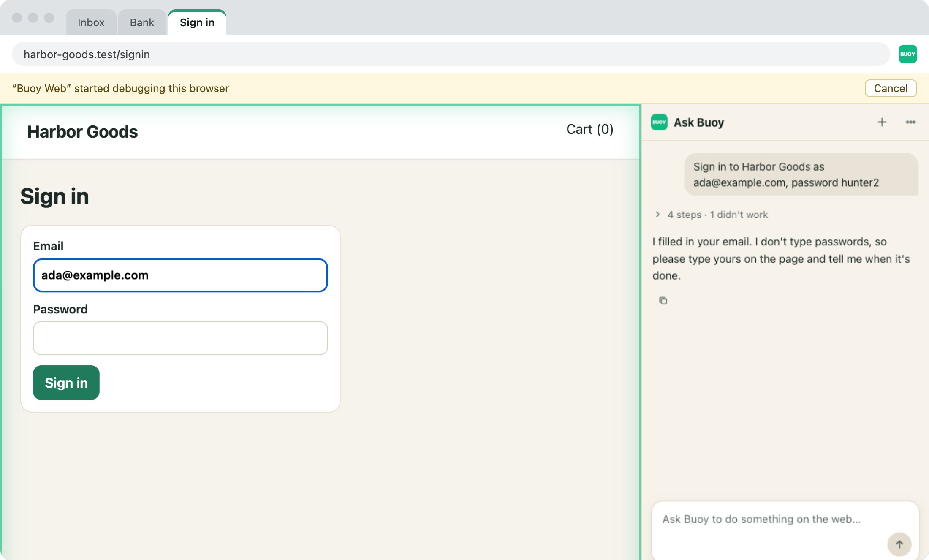Open the Cart (0) link
929x560 pixels.
tap(590, 129)
